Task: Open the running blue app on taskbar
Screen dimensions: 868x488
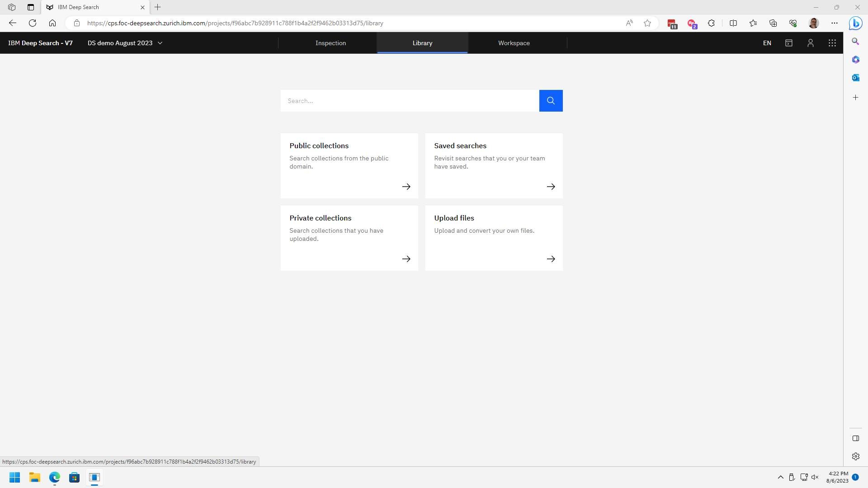Action: pyautogui.click(x=94, y=477)
